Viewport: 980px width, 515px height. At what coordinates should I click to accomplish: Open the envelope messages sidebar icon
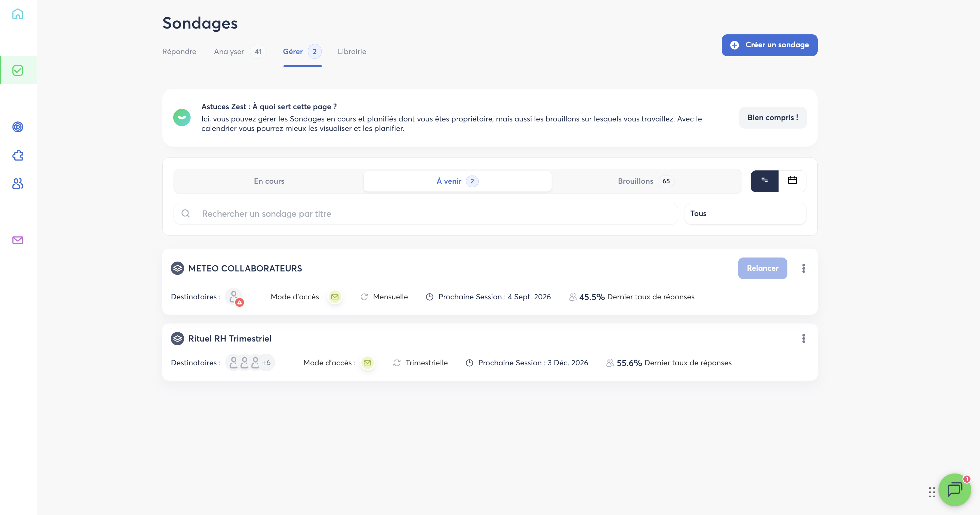(x=17, y=240)
